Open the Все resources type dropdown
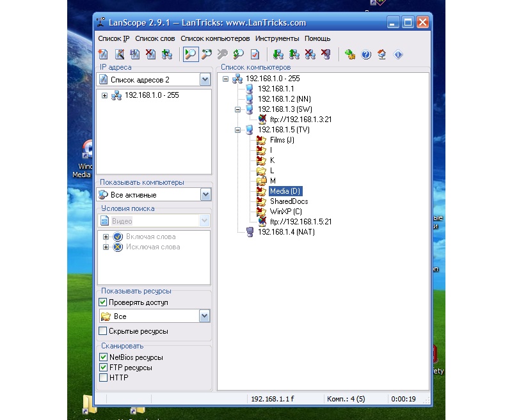Image resolution: width=512 pixels, height=420 pixels. tap(205, 316)
